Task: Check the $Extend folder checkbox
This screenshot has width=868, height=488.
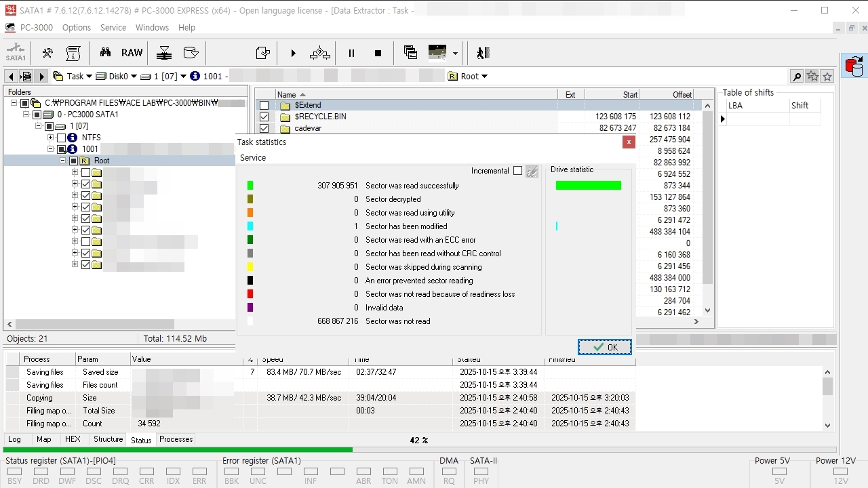Action: point(264,105)
